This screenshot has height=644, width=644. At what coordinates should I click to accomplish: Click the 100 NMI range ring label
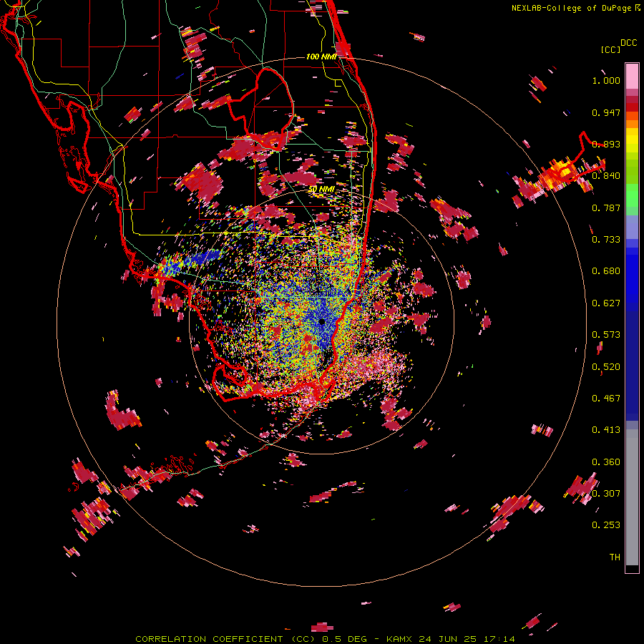tap(321, 57)
